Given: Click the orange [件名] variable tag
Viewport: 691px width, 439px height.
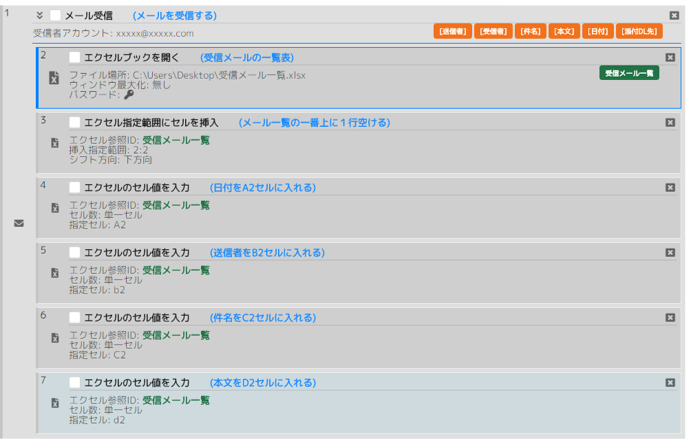Looking at the screenshot, I should (530, 31).
